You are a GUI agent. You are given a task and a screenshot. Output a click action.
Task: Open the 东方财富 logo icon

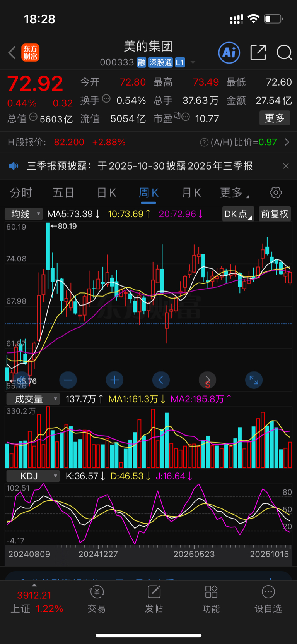[x=30, y=53]
